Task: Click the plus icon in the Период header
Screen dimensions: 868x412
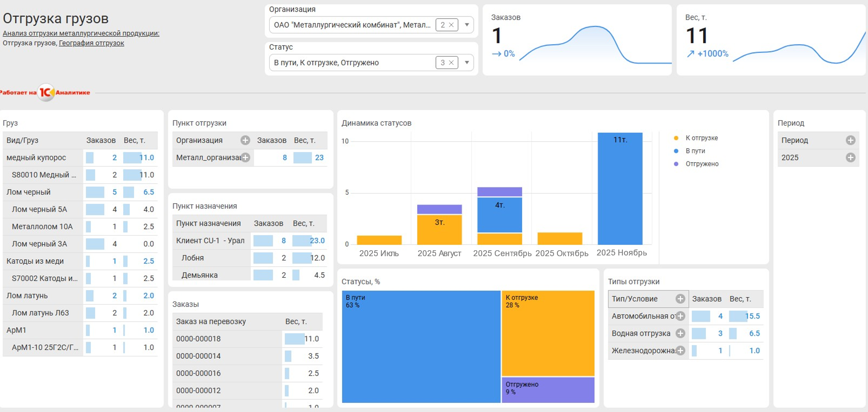Action: (x=850, y=140)
